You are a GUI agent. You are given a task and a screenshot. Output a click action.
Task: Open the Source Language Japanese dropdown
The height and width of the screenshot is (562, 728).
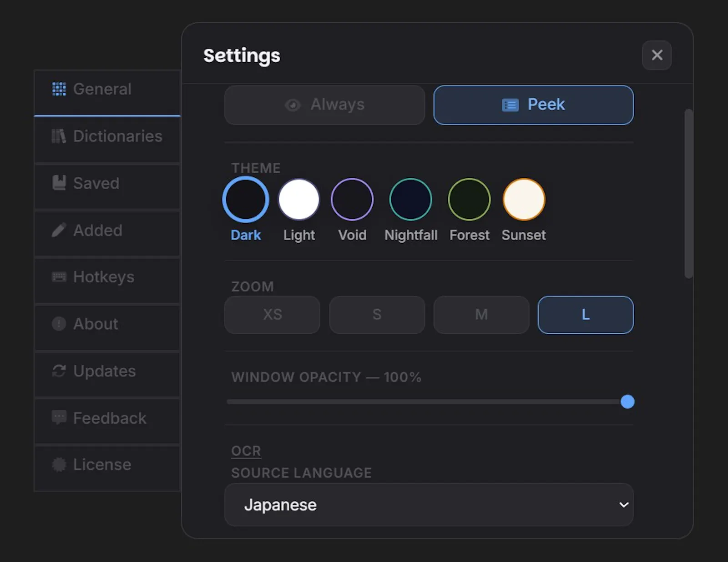click(x=429, y=505)
